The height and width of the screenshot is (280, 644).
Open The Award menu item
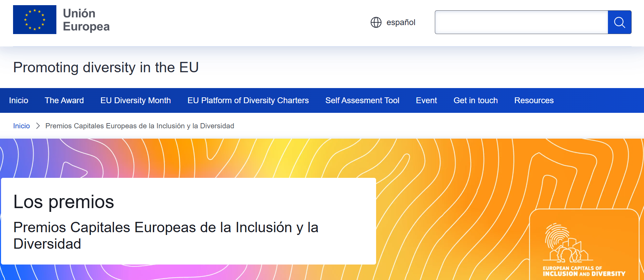(64, 100)
